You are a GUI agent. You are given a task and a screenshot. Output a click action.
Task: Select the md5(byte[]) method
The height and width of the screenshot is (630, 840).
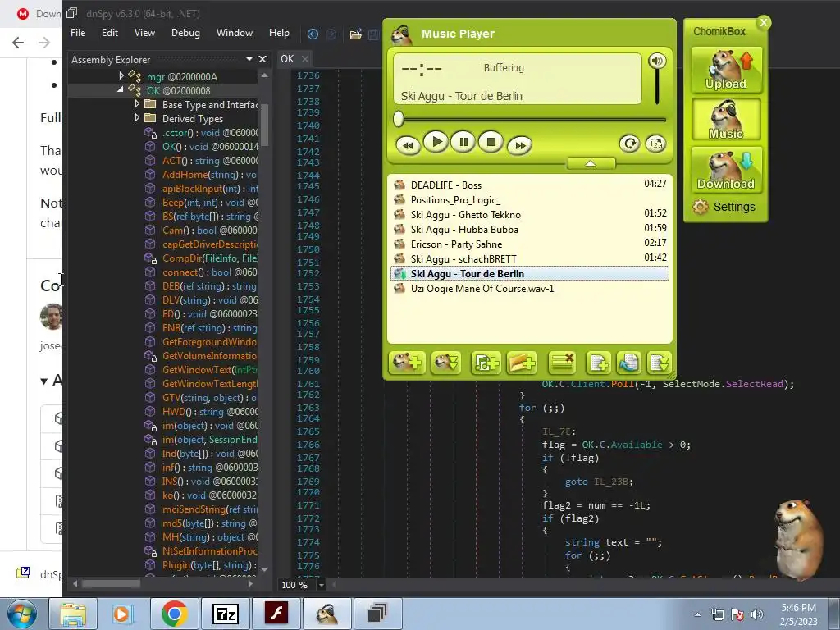[x=201, y=523]
